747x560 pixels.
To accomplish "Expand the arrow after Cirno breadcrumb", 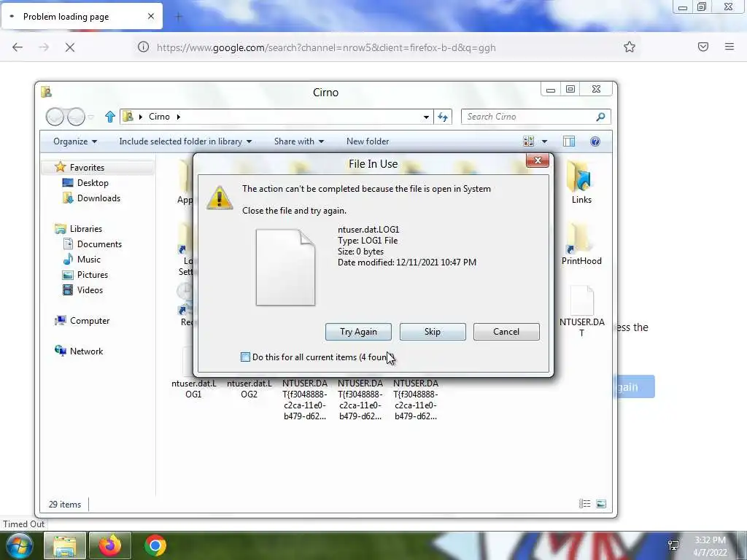I will (179, 117).
